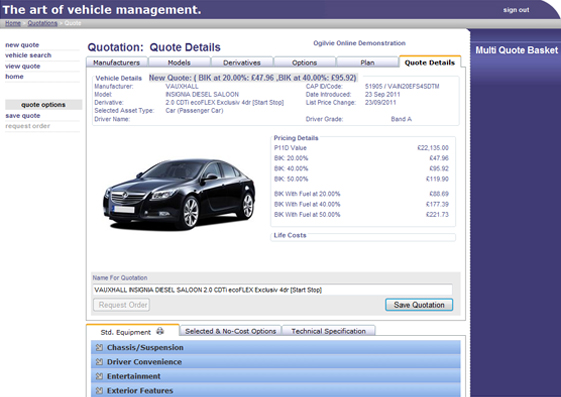561x397 pixels.
Task: Click the BIK 40.00% value £95.92
Action: coord(439,168)
